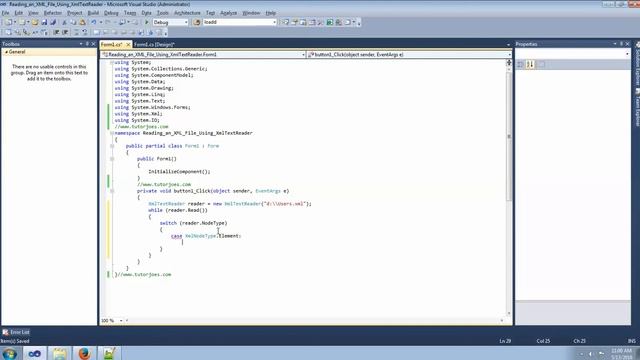Collapse the General group in Toolbox
640x360 pixels.
(x=6, y=52)
